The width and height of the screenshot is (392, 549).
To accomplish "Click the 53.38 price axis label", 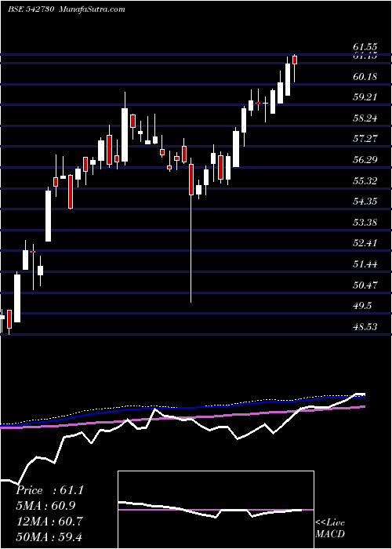I will pos(365,222).
